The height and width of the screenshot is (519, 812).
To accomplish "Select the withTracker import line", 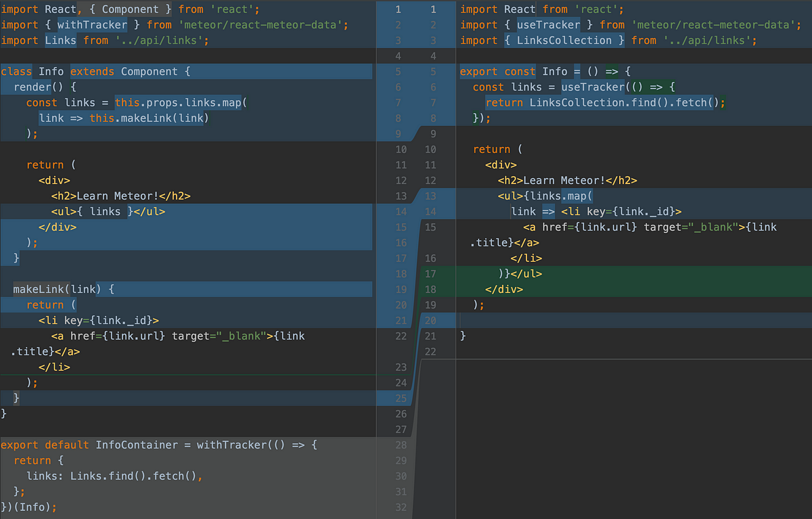I will tap(175, 25).
